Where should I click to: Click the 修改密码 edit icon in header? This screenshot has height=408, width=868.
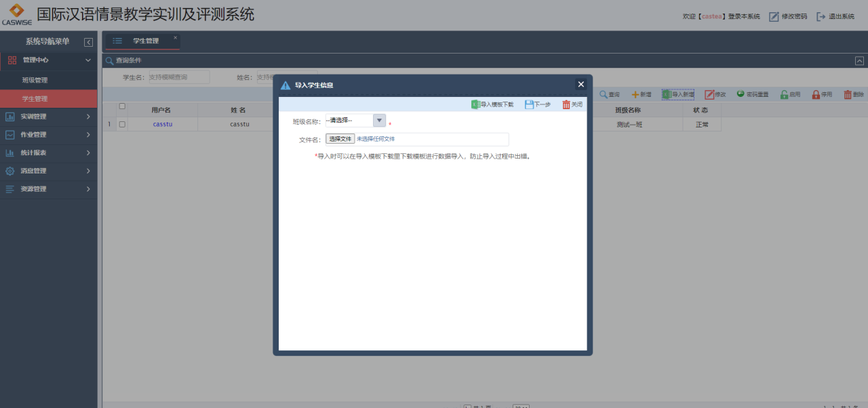coord(774,16)
